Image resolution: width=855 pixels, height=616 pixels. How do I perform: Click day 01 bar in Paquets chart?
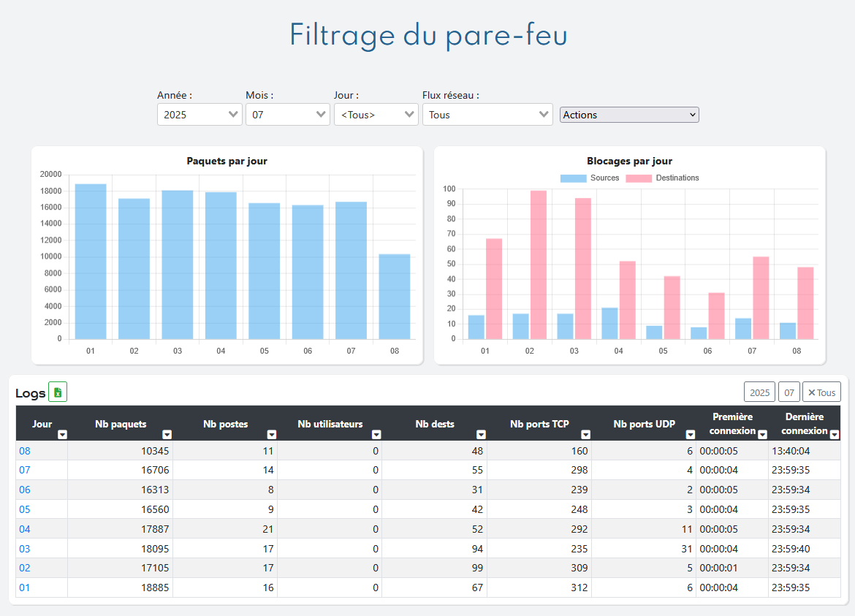91,262
